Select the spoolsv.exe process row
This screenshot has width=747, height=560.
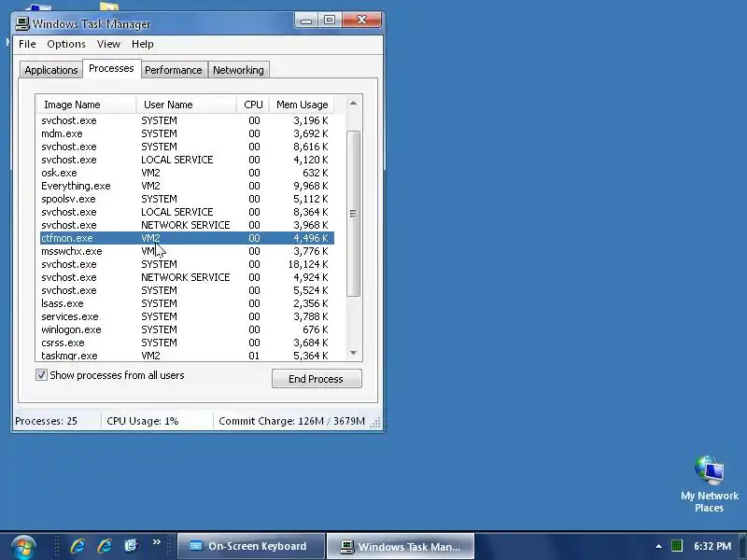click(x=186, y=199)
